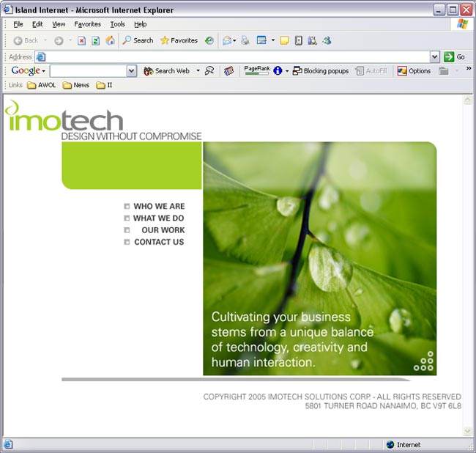This screenshot has width=476, height=453.
Task: Click the status bar page icon
Action: click(7, 444)
